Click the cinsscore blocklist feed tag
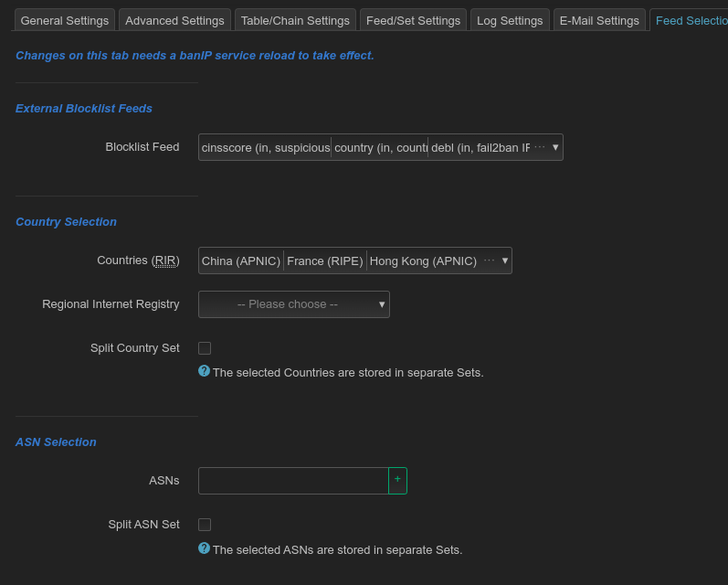The width and height of the screenshot is (728, 585). click(x=266, y=147)
